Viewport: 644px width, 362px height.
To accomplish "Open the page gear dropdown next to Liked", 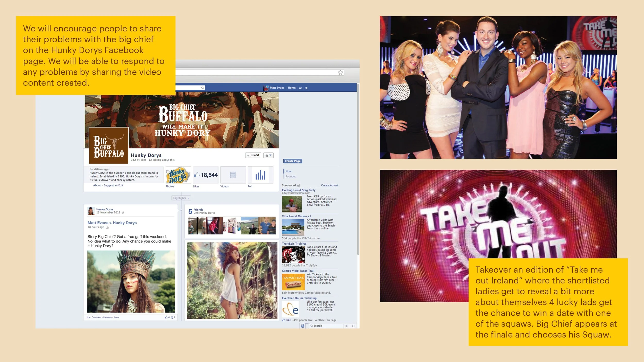I will (x=268, y=155).
